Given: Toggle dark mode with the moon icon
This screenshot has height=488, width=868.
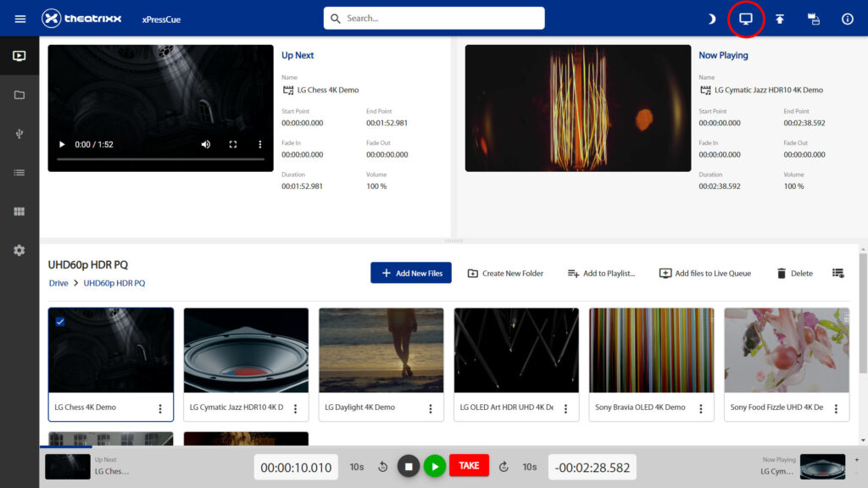Looking at the screenshot, I should 712,19.
